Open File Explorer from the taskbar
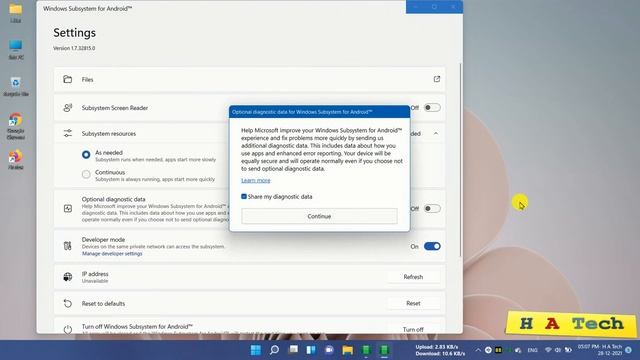 (x=347, y=350)
